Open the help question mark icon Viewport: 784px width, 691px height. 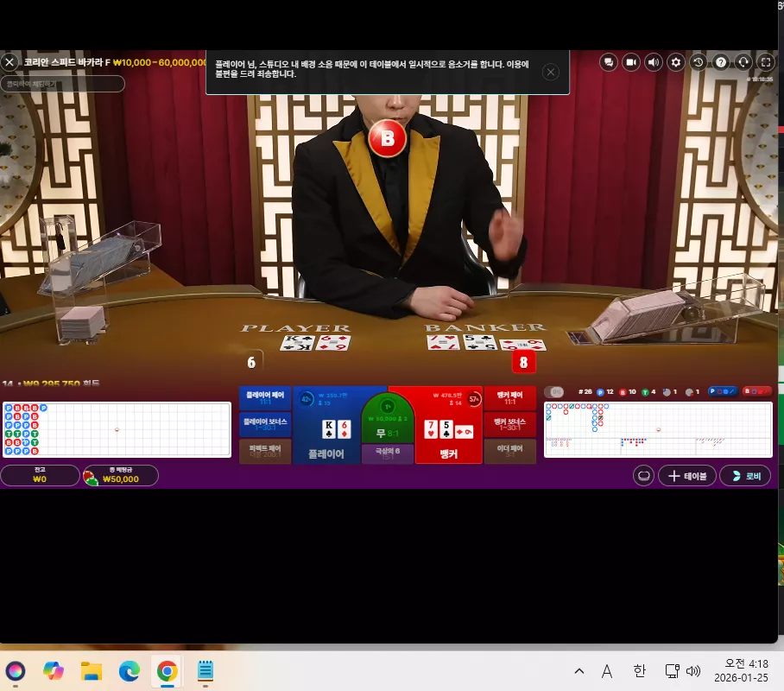721,62
